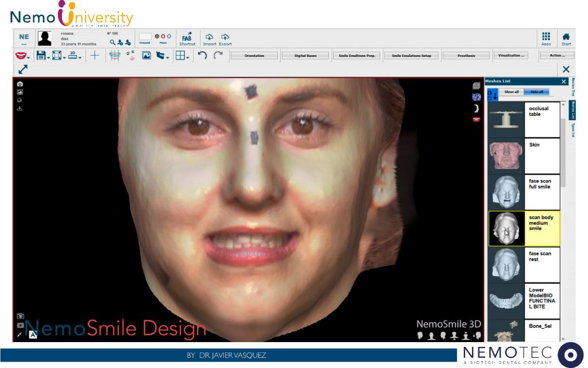
Task: Click the Show all button
Action: 512,92
